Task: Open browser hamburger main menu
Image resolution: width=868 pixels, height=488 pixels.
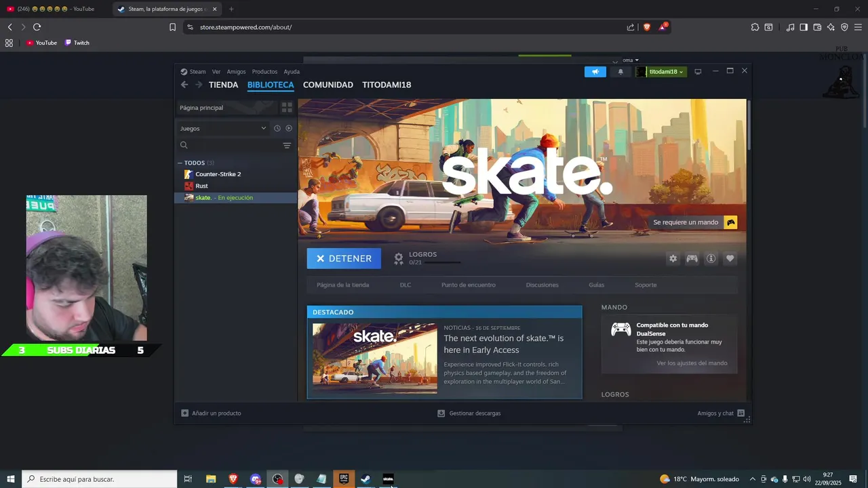Action: coord(858,27)
